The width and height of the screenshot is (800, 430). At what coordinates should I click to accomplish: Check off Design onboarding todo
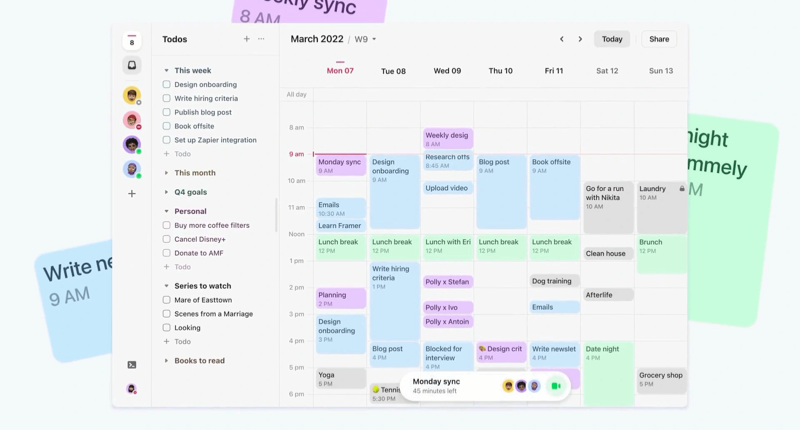[166, 84]
